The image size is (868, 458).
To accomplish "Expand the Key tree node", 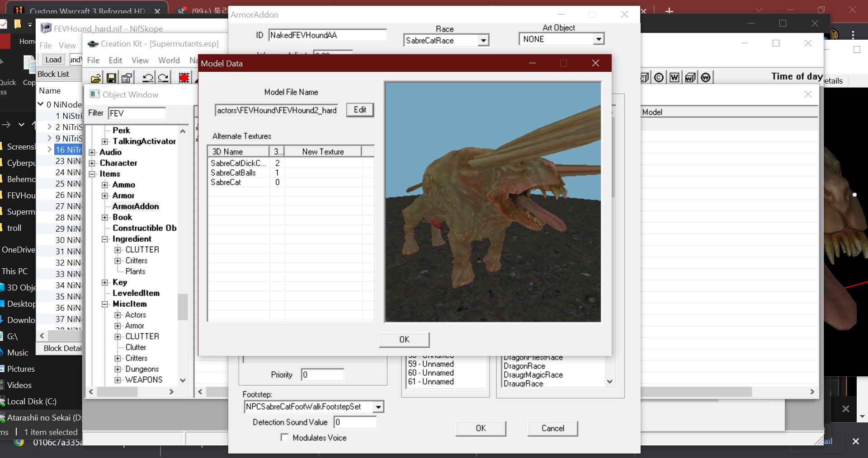I will [x=105, y=282].
